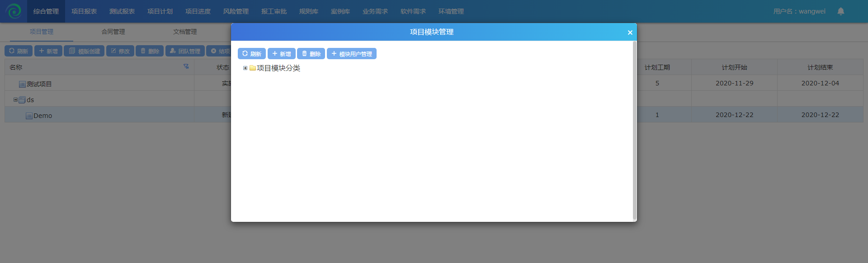Viewport: 868px width, 263px height.
Task: Open the 项目计划 menu
Action: [x=160, y=11]
